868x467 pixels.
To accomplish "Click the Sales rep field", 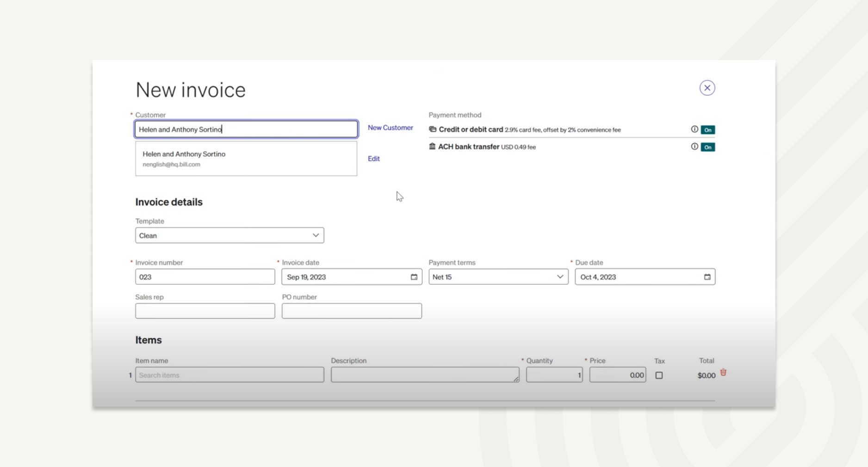I will 205,311.
